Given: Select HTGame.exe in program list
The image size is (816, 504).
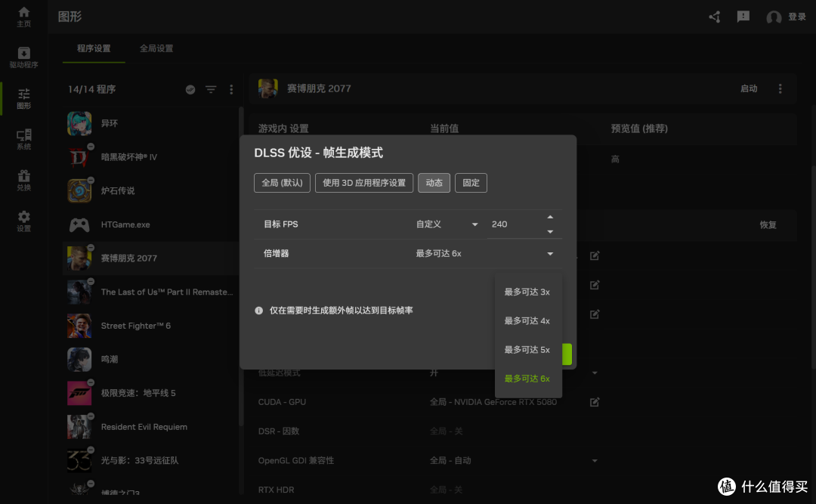Looking at the screenshot, I should [150, 224].
